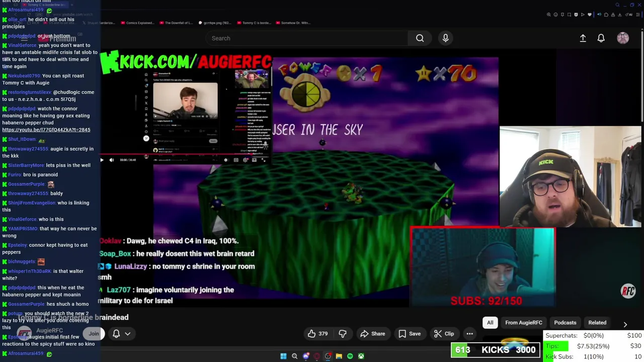Open the upload/create video icon
Image resolution: width=644 pixels, height=362 pixels.
pyautogui.click(x=583, y=38)
